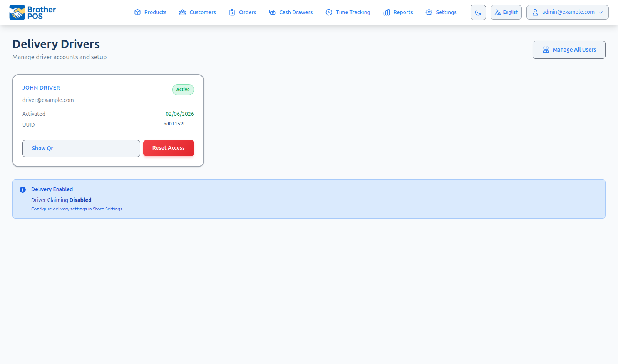Viewport: 618px width, 364px height.
Task: Click the Orders clipboard icon
Action: 232,12
